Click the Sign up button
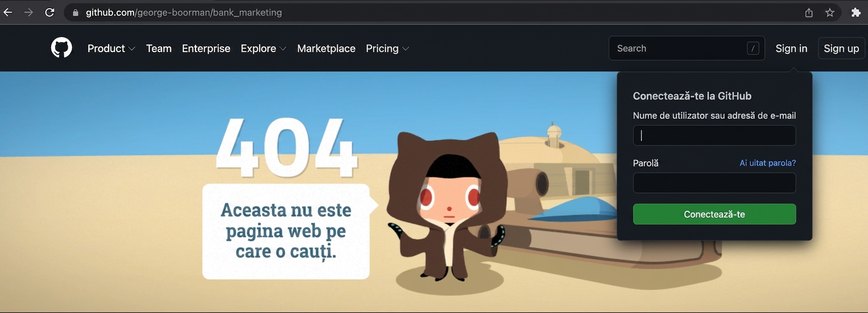 click(841, 48)
